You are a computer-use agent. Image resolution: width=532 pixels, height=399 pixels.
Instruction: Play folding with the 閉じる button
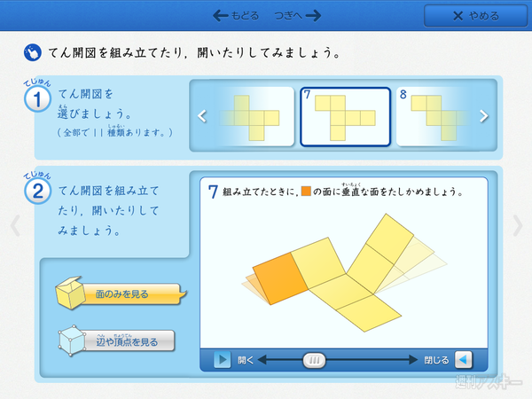tap(464, 360)
